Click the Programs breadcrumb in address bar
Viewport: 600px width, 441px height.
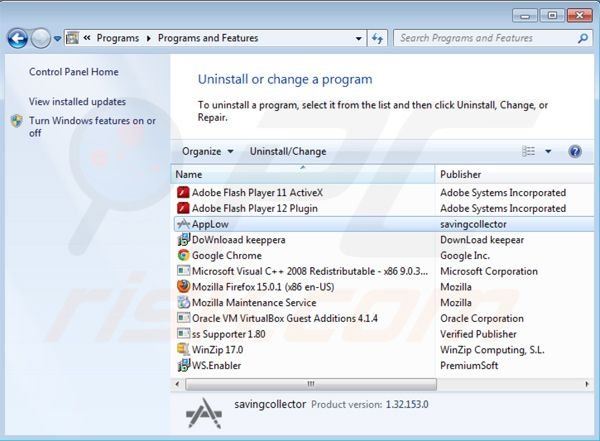117,38
